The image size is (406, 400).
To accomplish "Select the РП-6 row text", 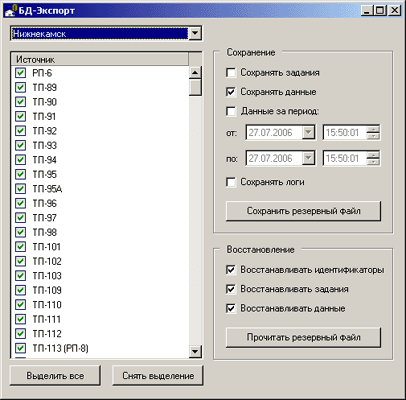I will tap(42, 73).
